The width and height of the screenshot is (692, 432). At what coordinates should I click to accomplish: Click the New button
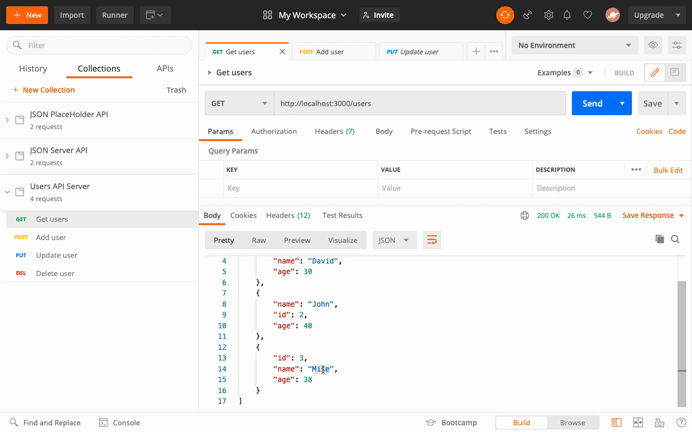(x=27, y=15)
